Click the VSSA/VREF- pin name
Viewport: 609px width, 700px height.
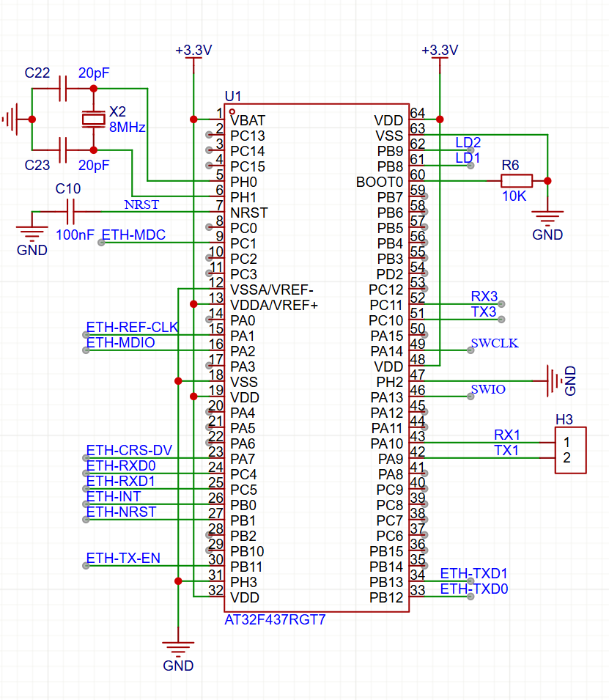click(x=272, y=290)
